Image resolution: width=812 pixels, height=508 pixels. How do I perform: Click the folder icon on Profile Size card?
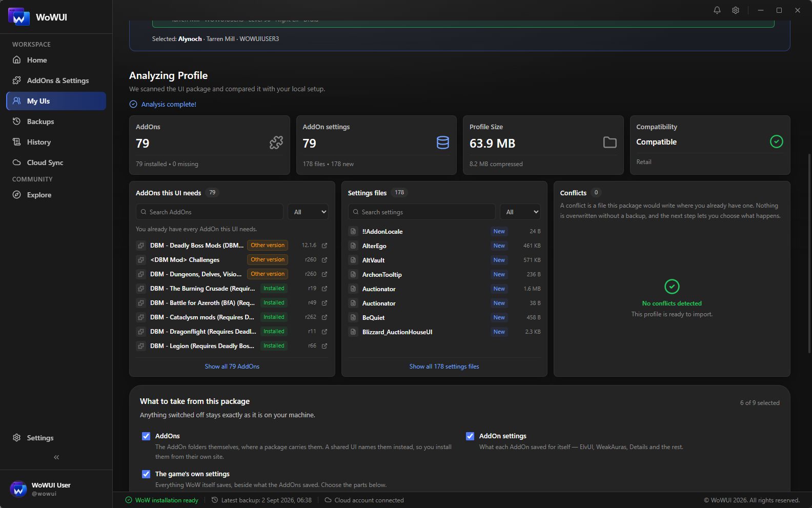coord(610,142)
